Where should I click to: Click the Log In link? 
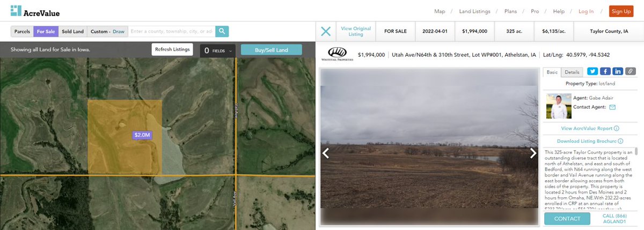click(x=586, y=11)
